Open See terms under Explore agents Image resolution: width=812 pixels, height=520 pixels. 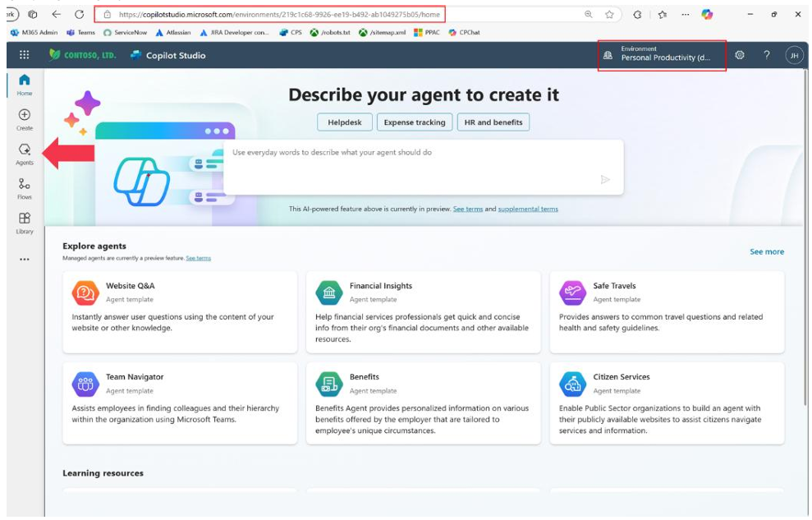tap(199, 258)
